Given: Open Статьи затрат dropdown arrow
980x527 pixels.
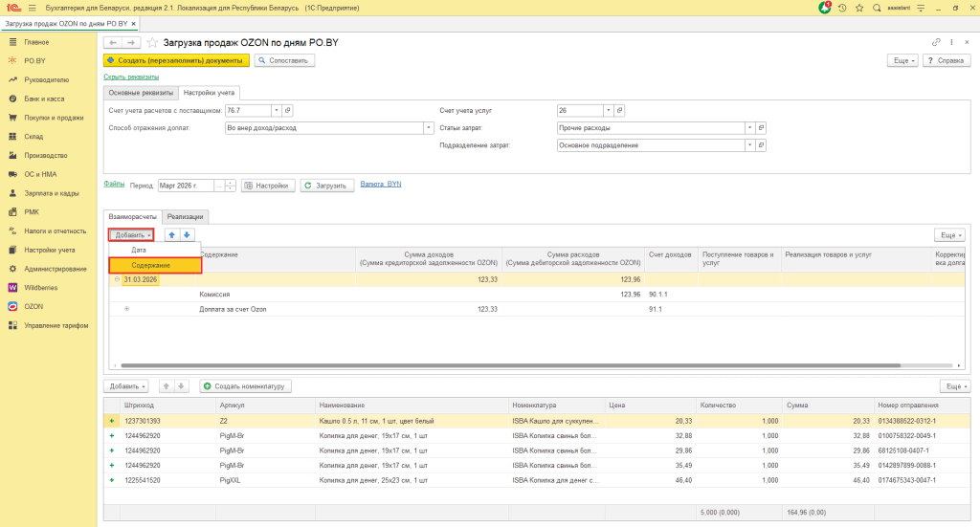Looking at the screenshot, I should (x=749, y=128).
